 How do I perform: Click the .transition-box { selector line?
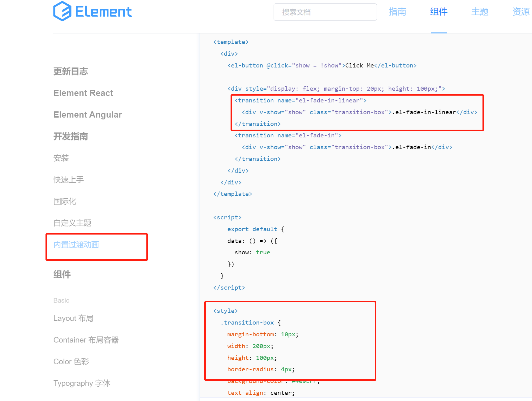click(251, 323)
